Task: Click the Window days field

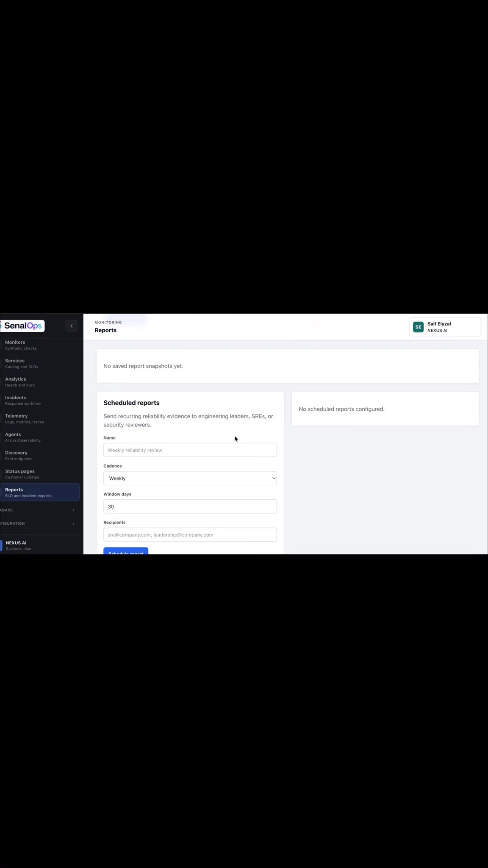Action: [x=190, y=506]
